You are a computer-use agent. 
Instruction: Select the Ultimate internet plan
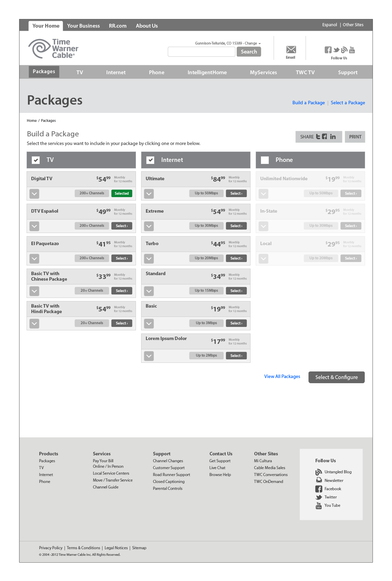pyautogui.click(x=236, y=193)
